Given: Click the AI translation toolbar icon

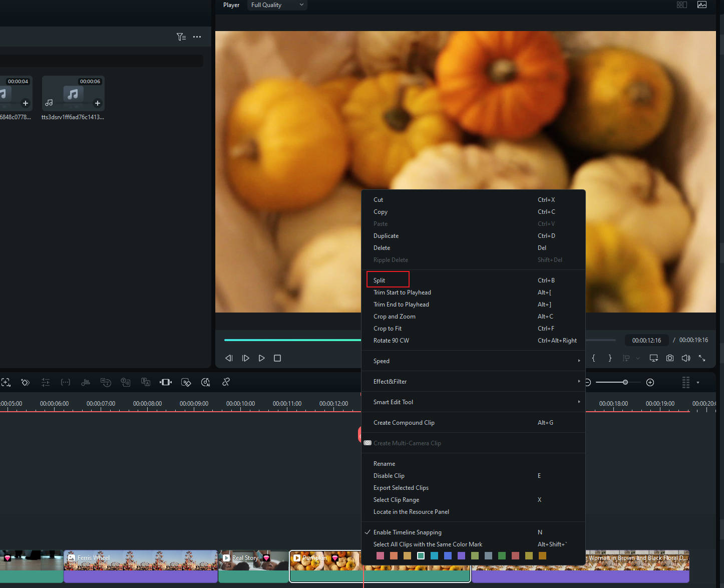Looking at the screenshot, I should [146, 382].
